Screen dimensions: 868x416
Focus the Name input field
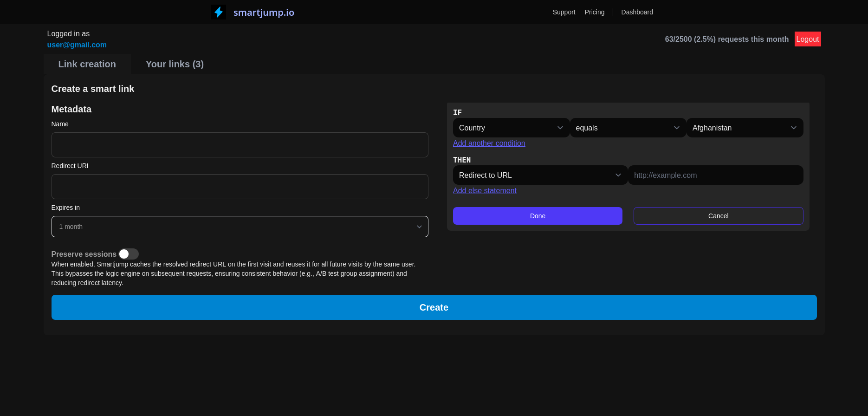point(240,145)
